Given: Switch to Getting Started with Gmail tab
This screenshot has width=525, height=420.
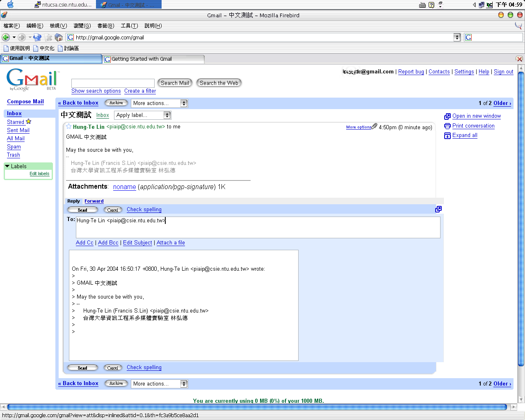Looking at the screenshot, I should point(154,59).
